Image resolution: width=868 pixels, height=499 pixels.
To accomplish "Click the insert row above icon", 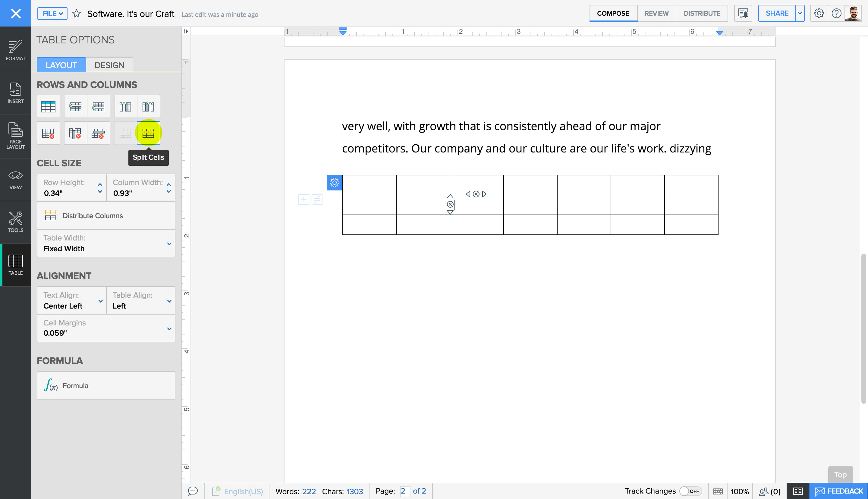I will [x=75, y=107].
